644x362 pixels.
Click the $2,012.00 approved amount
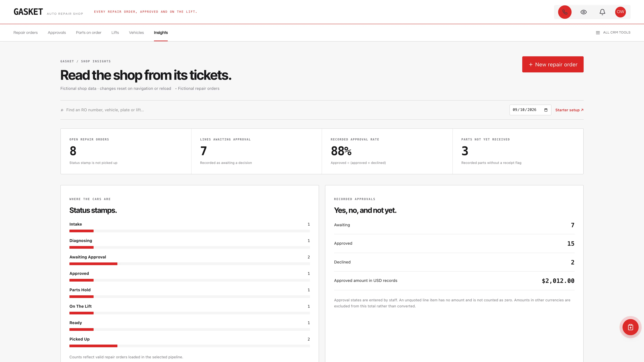(x=558, y=281)
